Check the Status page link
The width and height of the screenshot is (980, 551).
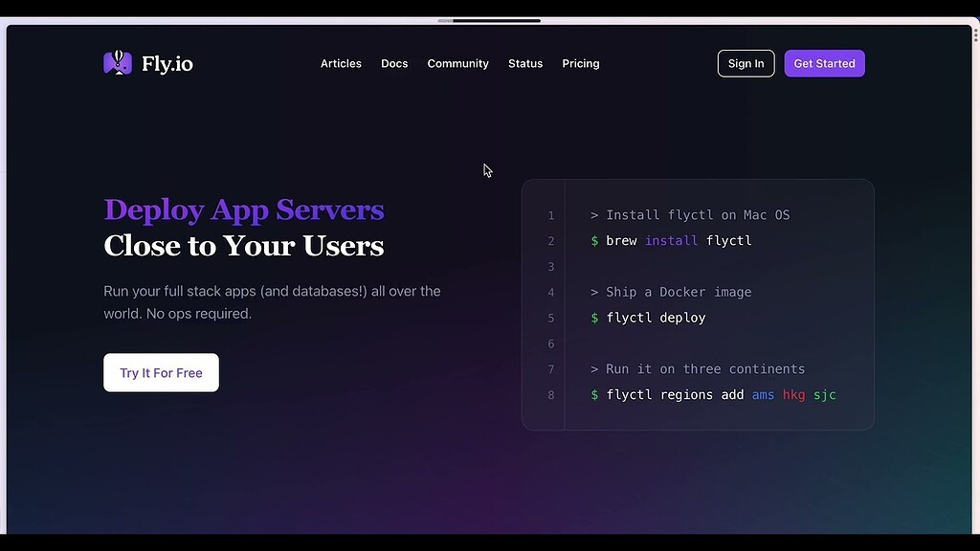[x=525, y=63]
